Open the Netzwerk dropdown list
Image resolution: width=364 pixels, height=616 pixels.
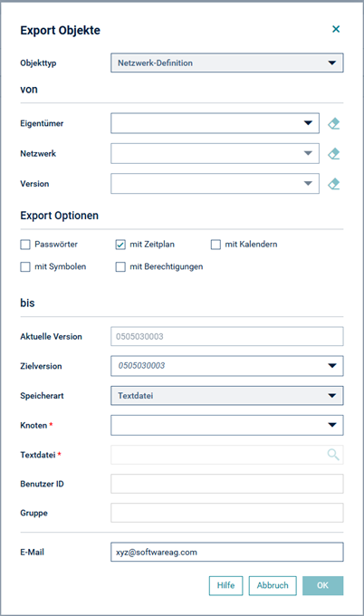point(215,154)
